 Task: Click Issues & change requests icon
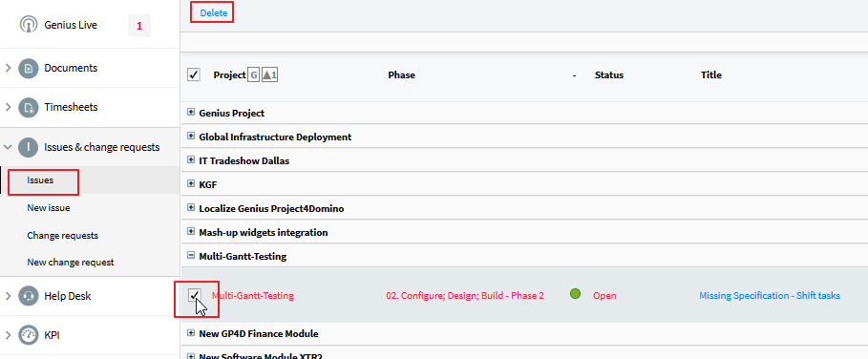pyautogui.click(x=29, y=147)
